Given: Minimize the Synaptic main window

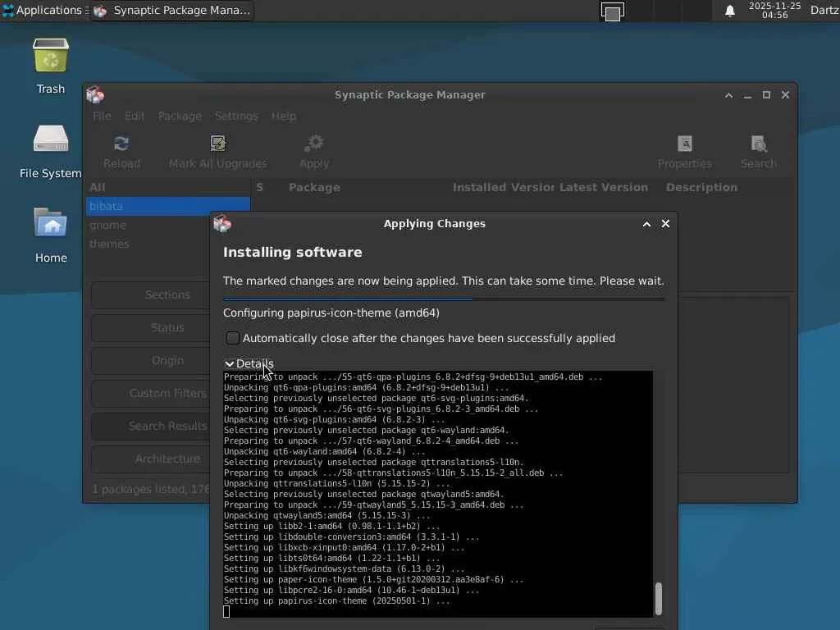Looking at the screenshot, I should coord(747,97).
